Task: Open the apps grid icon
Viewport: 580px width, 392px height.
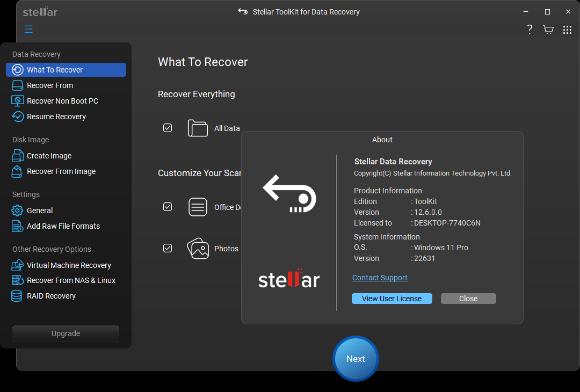Action: (567, 30)
